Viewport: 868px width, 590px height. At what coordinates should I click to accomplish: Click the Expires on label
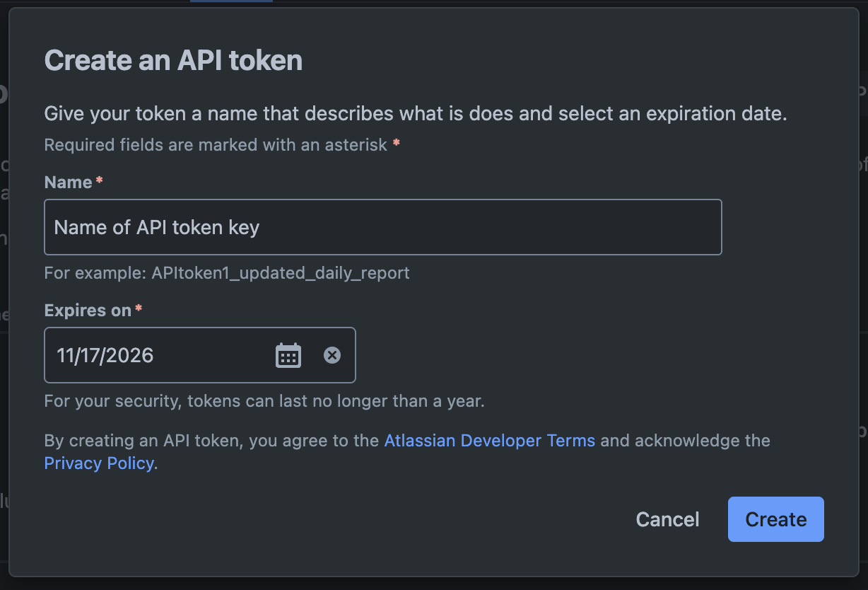click(88, 311)
